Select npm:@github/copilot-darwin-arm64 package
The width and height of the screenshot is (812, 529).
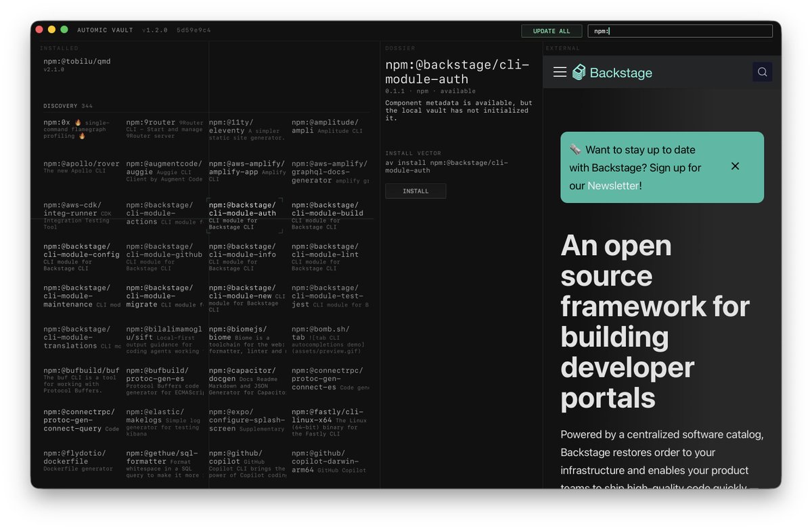[330, 461]
